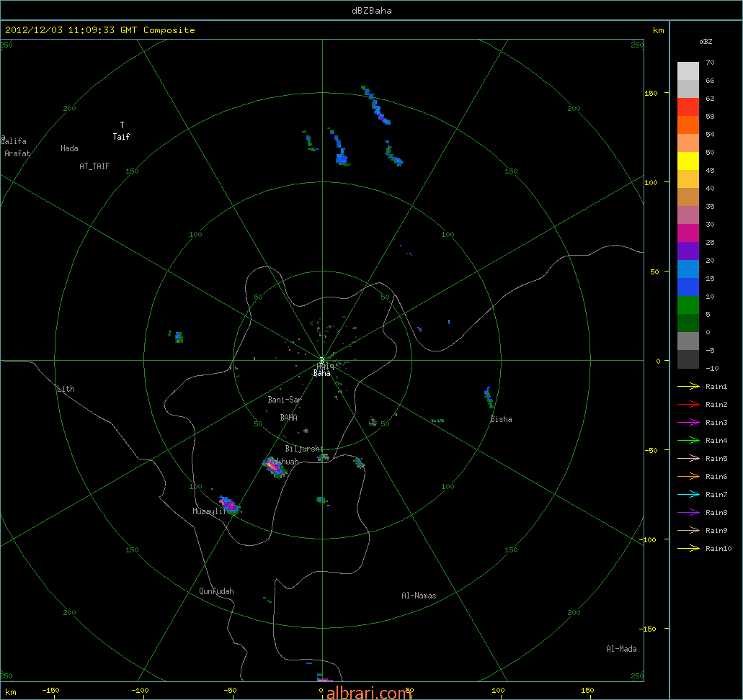
Task: Click the rain echo beside Makhwah
Action: click(x=275, y=468)
